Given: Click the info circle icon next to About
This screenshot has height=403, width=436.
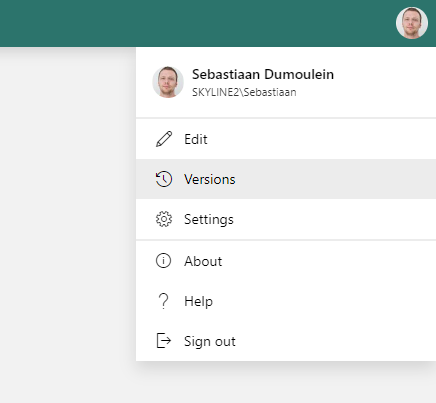Looking at the screenshot, I should pos(163,261).
